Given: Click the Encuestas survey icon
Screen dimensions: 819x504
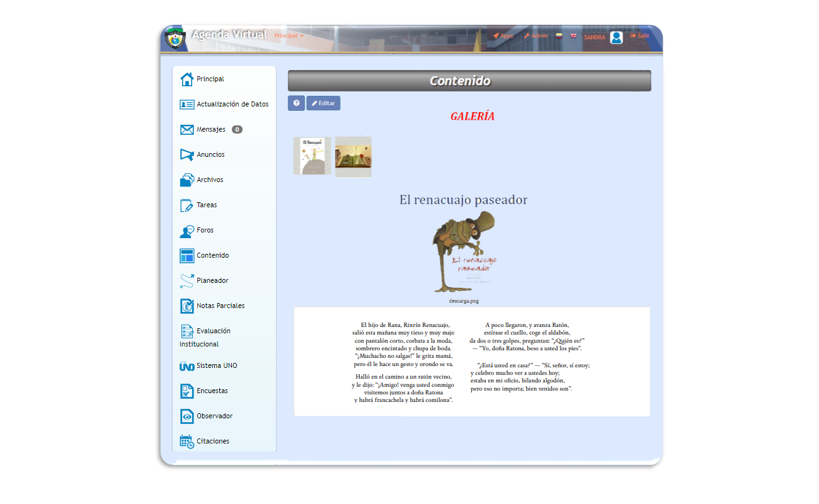Looking at the screenshot, I should [x=186, y=391].
